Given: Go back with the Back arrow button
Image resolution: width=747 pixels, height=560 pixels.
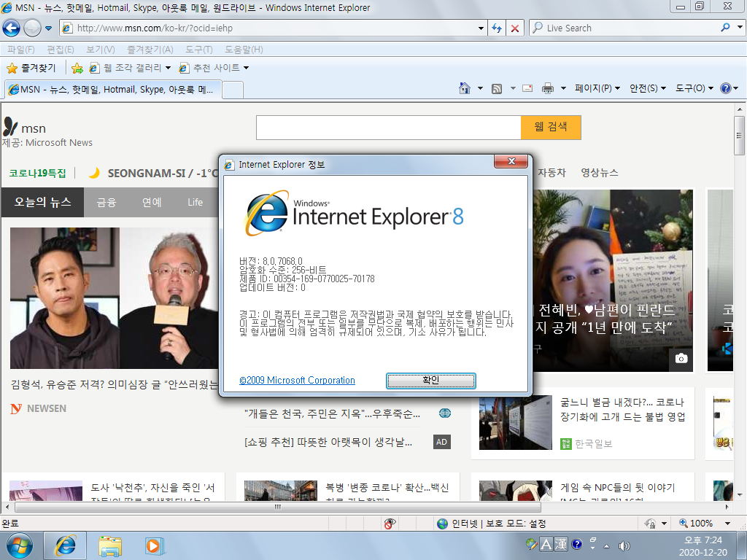Looking at the screenshot, I should (11, 28).
